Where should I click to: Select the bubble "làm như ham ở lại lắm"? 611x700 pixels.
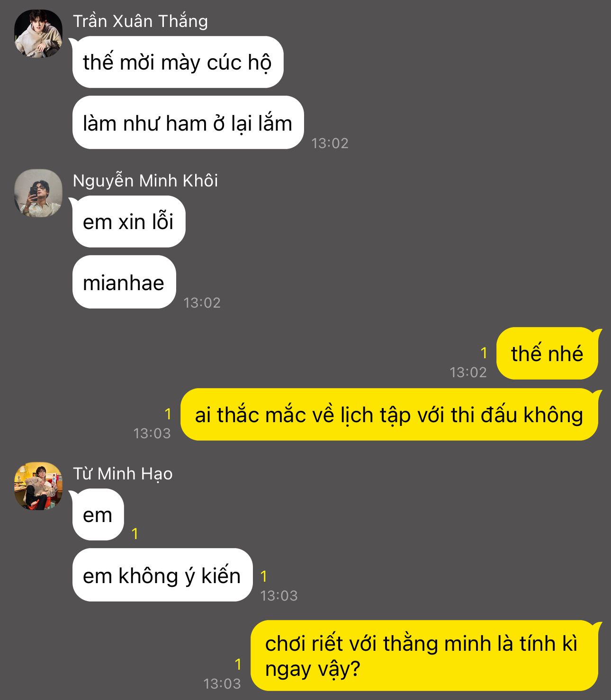(x=188, y=123)
